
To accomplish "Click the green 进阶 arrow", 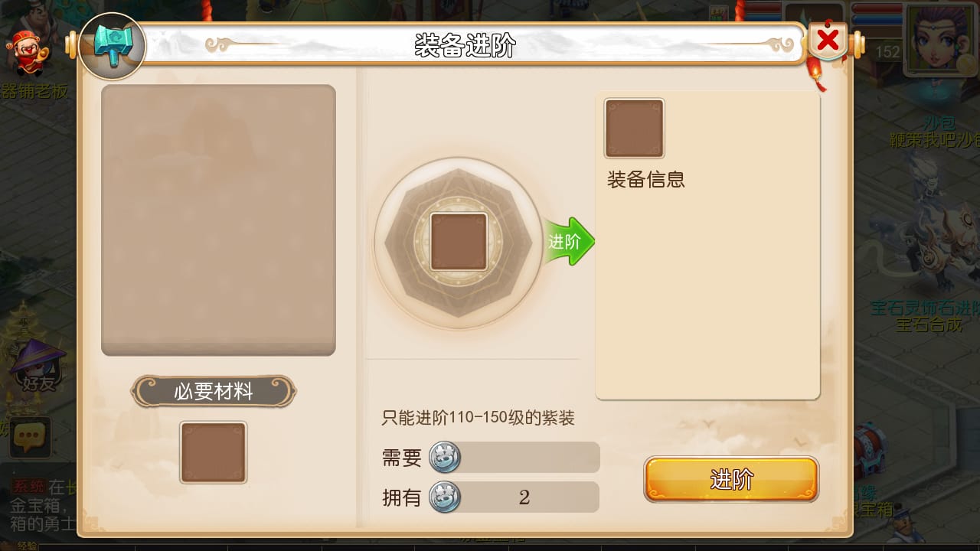I will 569,242.
